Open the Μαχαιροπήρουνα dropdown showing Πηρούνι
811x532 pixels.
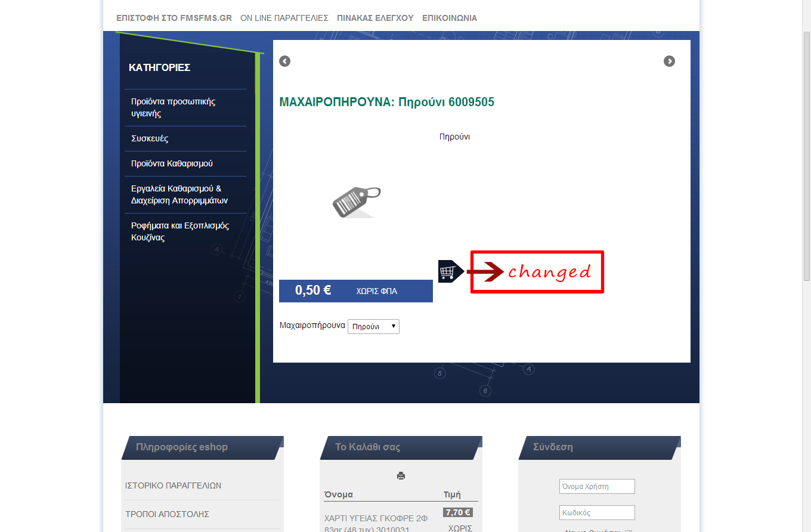coord(373,326)
